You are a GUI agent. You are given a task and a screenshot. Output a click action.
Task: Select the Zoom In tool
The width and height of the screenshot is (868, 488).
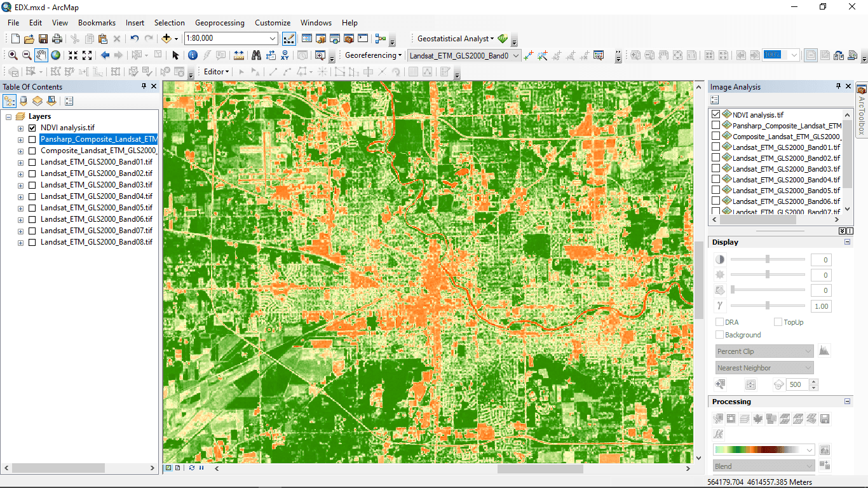click(x=13, y=55)
